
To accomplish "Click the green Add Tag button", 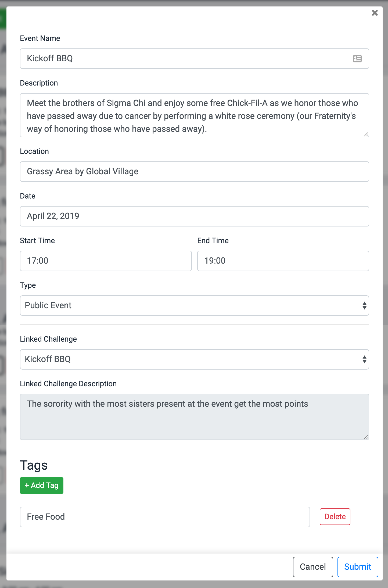I will [41, 485].
